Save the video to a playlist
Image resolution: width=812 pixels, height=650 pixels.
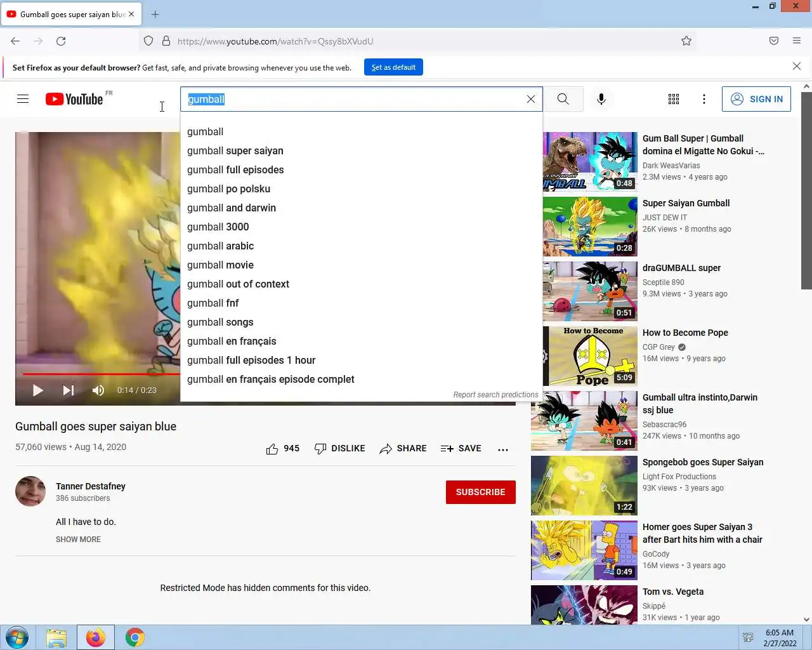[461, 449]
